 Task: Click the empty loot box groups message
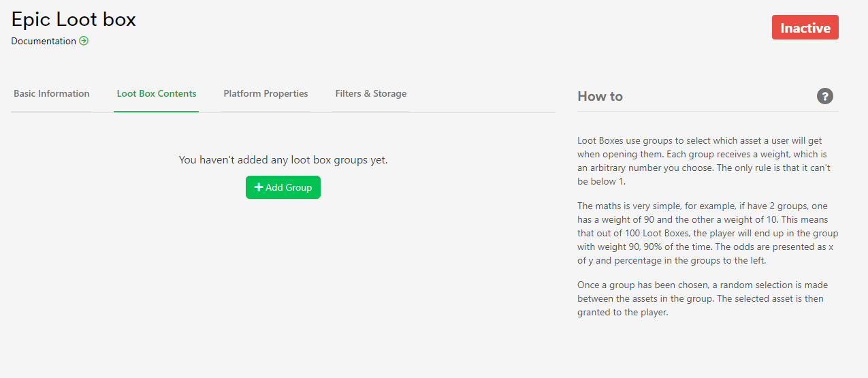coord(283,160)
